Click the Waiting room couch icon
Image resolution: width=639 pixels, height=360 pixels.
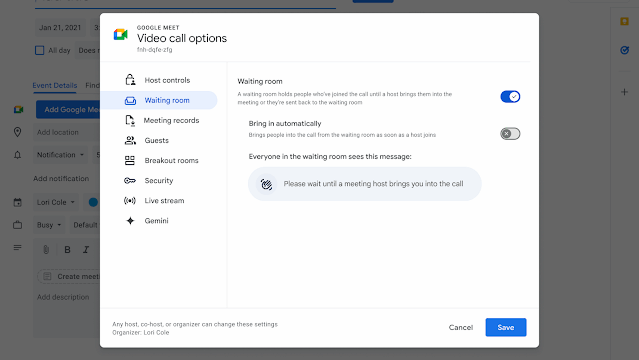pyautogui.click(x=130, y=100)
